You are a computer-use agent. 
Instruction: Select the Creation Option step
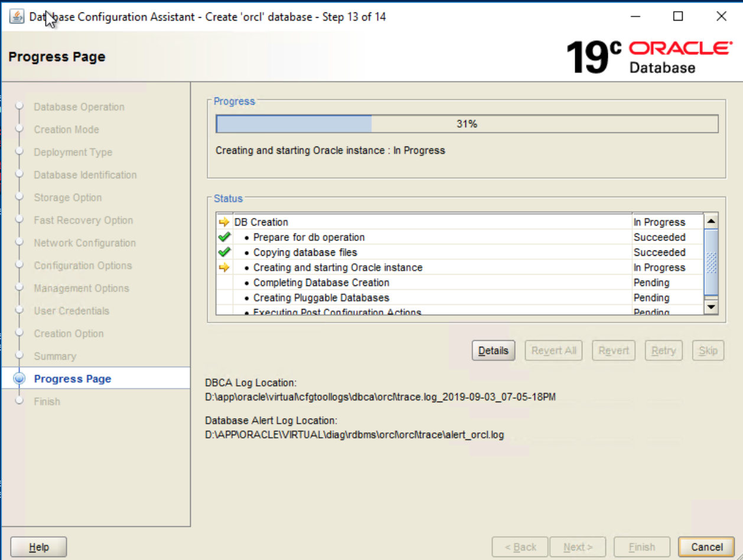click(69, 334)
